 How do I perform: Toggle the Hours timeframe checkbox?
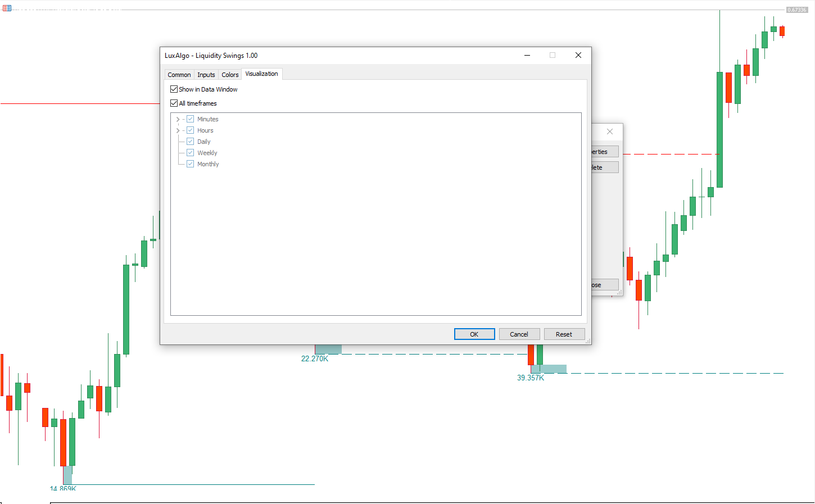click(191, 130)
